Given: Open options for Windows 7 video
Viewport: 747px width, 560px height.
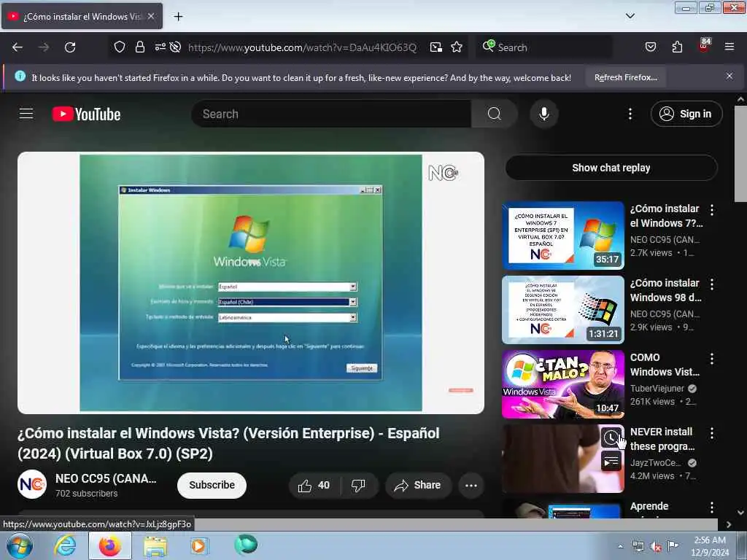Looking at the screenshot, I should (712, 209).
